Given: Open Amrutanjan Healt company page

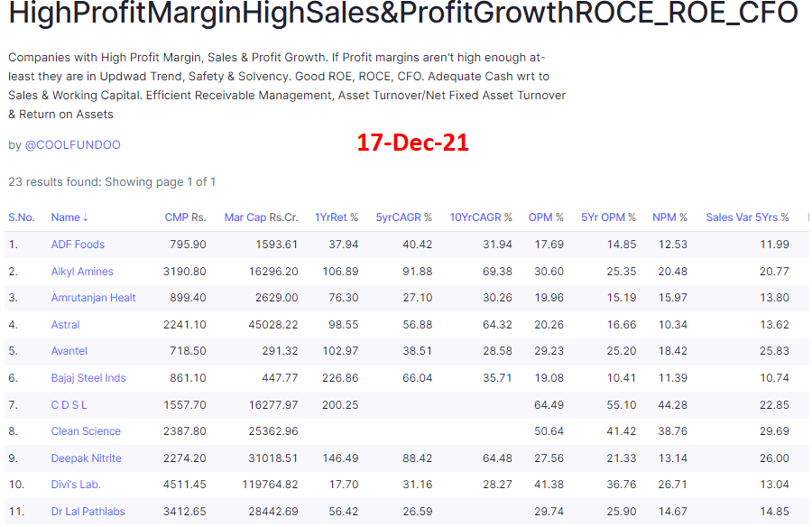Looking at the screenshot, I should [x=93, y=298].
